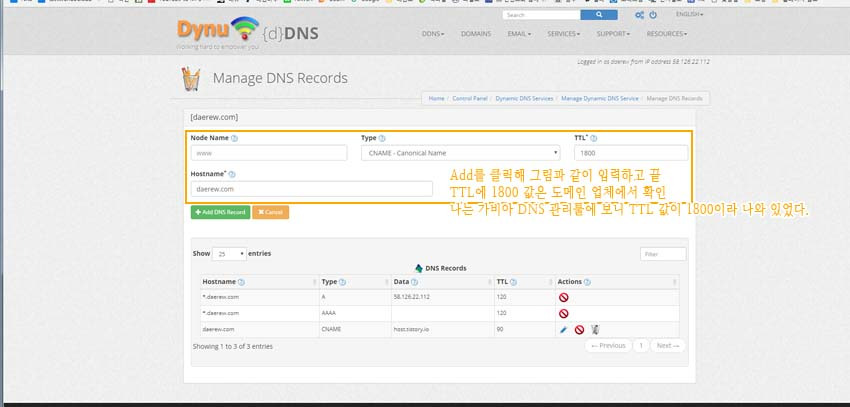Expand the SERVICES menu
Image resolution: width=850 pixels, height=407 pixels.
pos(563,34)
